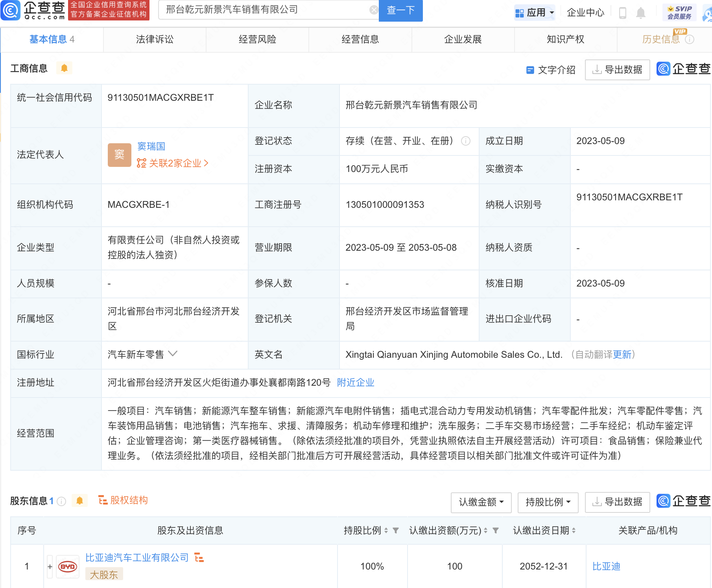Click info icon beside 登记状态 value

click(x=466, y=141)
